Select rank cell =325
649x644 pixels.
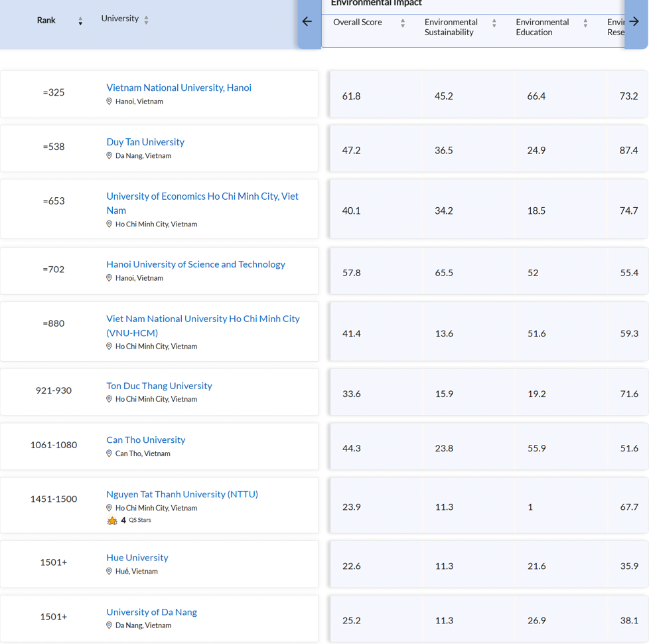(x=54, y=92)
